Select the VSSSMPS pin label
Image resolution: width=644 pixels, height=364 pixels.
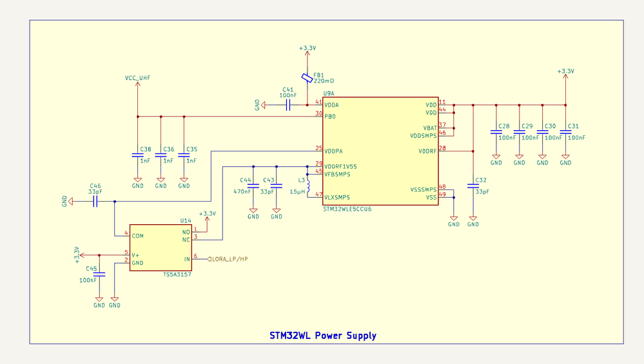[x=424, y=190]
